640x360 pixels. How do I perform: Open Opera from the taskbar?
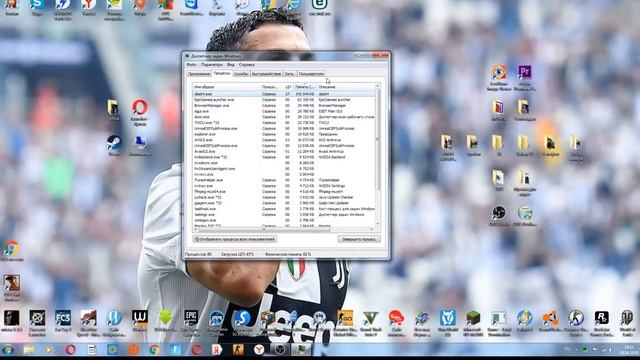[71, 350]
